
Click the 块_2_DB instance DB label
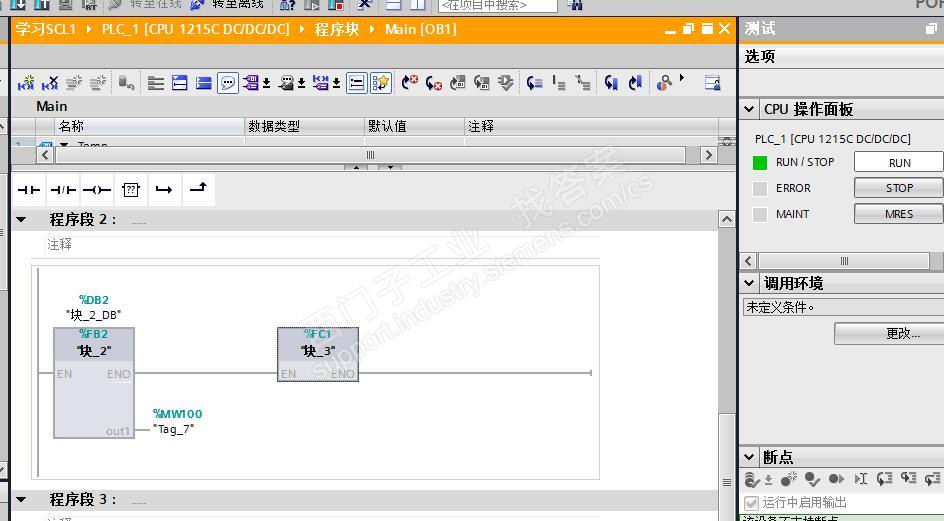pyautogui.click(x=93, y=314)
